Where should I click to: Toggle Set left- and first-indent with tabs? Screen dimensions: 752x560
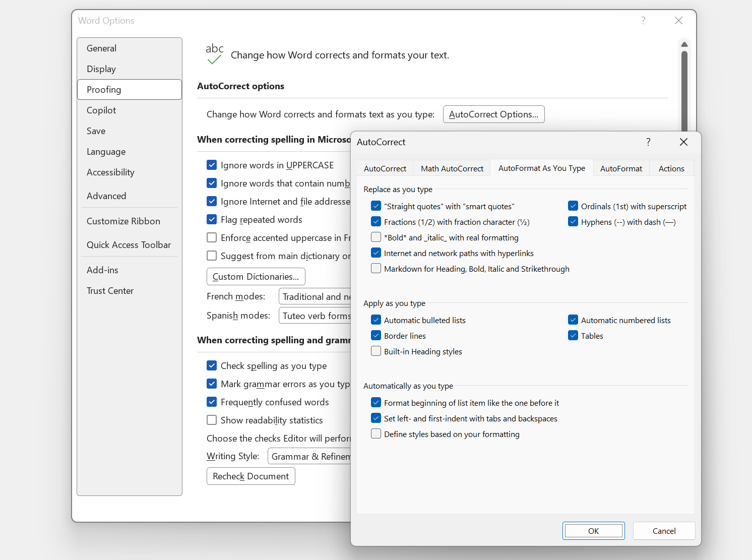pyautogui.click(x=376, y=418)
